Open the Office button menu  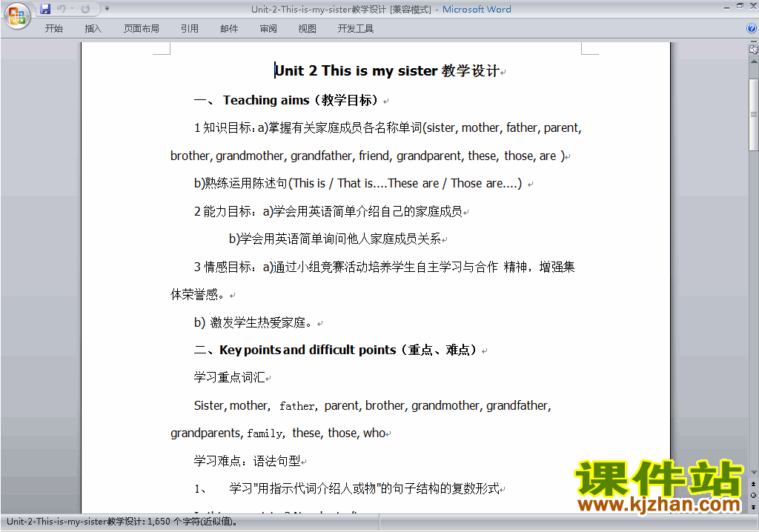tap(17, 16)
